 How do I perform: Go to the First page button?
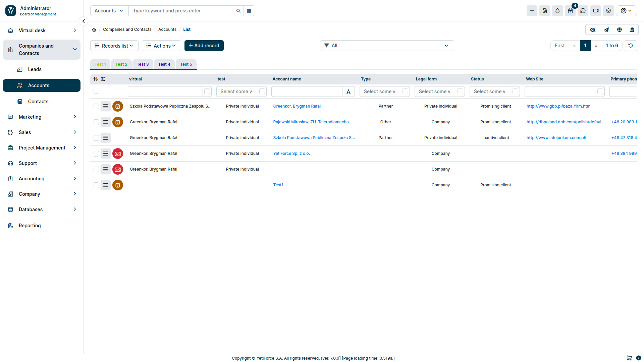pyautogui.click(x=560, y=46)
